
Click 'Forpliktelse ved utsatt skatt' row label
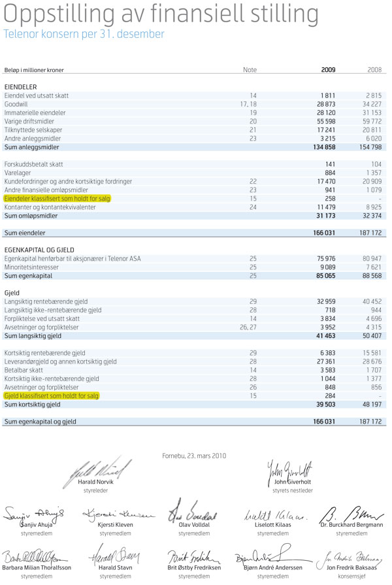[42, 318]
